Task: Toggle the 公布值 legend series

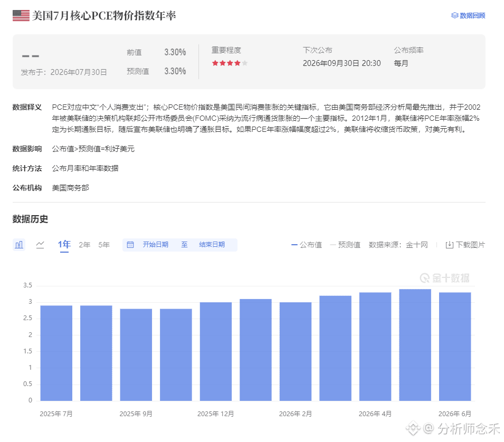Action: (x=306, y=245)
